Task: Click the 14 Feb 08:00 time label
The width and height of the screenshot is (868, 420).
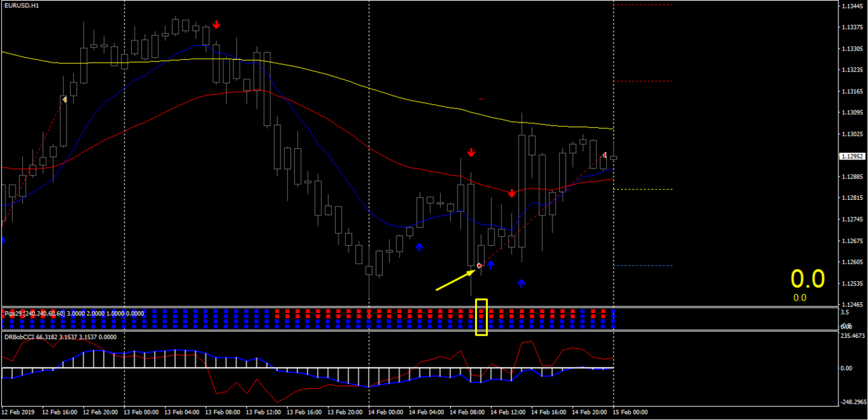Action: point(467,411)
